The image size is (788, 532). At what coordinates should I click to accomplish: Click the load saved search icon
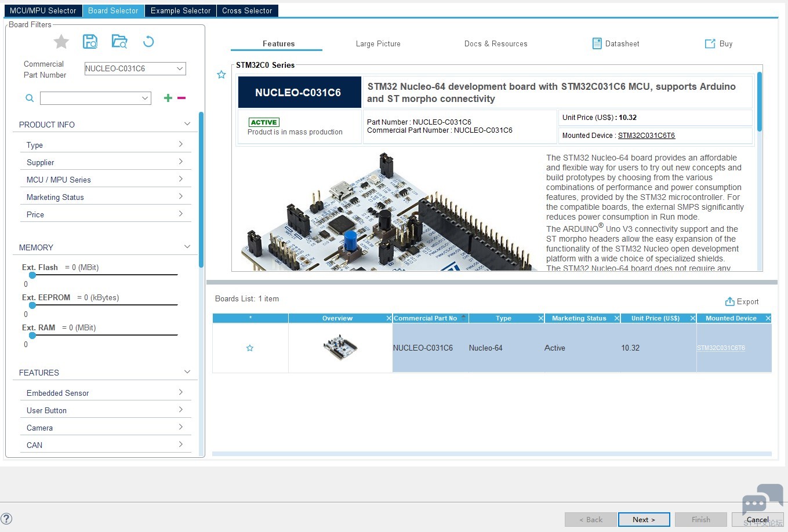[x=119, y=42]
